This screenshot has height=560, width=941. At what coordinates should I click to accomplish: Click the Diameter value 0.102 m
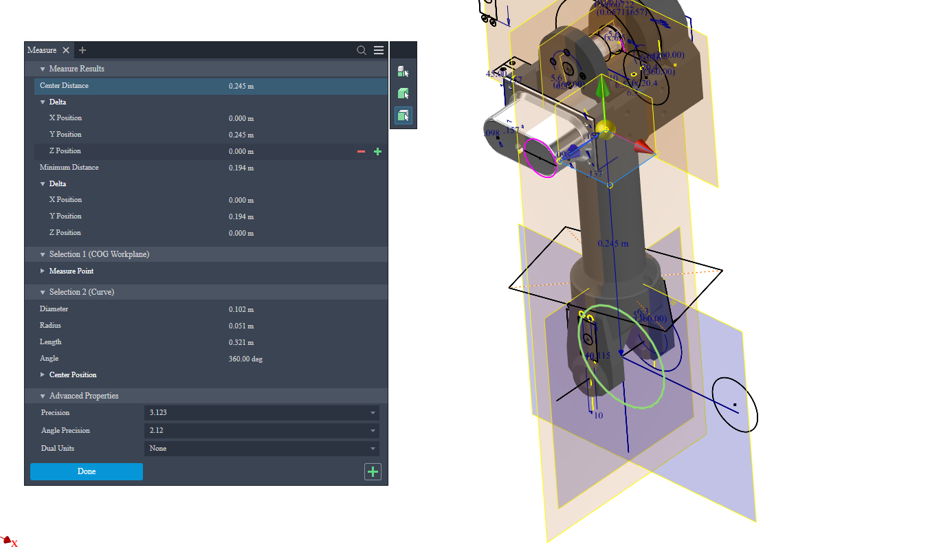pos(241,309)
